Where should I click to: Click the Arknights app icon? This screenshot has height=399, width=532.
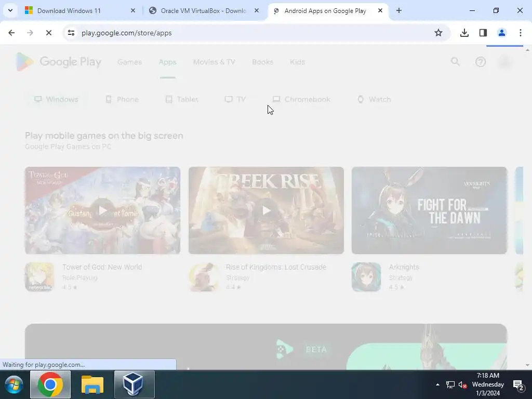click(366, 277)
